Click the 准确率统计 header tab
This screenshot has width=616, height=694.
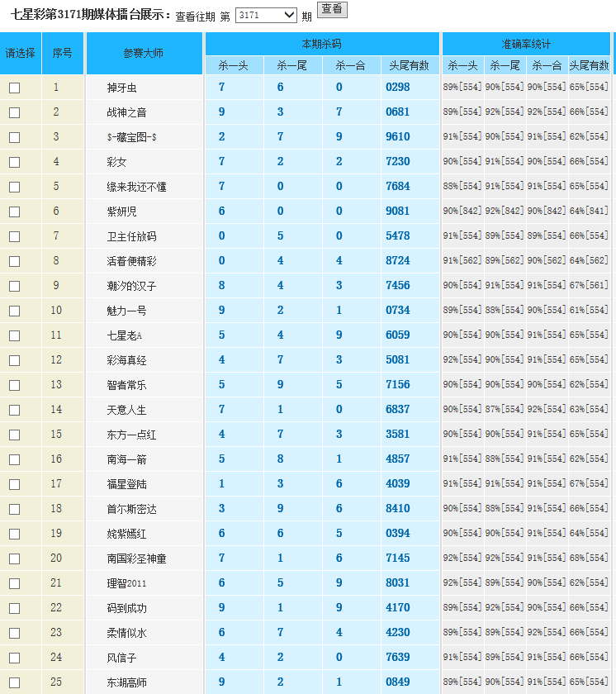point(526,44)
